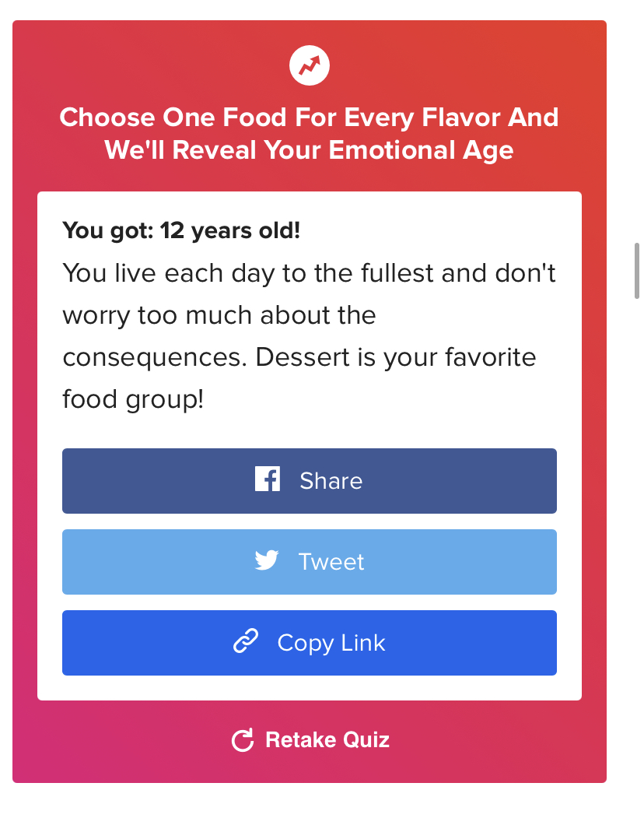Click the chain link icon
This screenshot has height=818, width=644.
(x=246, y=641)
